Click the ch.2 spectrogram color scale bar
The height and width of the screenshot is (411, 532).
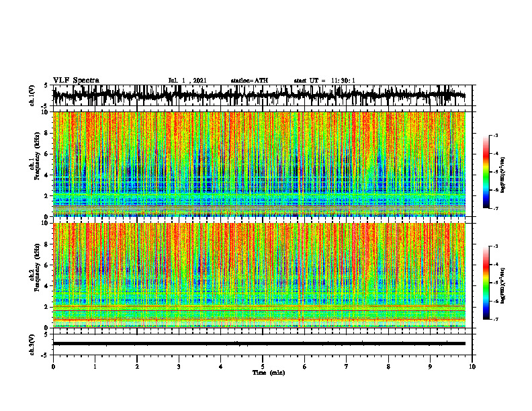[486, 283]
